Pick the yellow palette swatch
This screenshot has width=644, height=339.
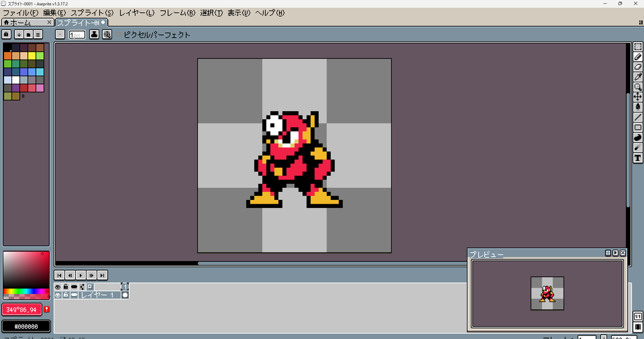[32, 55]
